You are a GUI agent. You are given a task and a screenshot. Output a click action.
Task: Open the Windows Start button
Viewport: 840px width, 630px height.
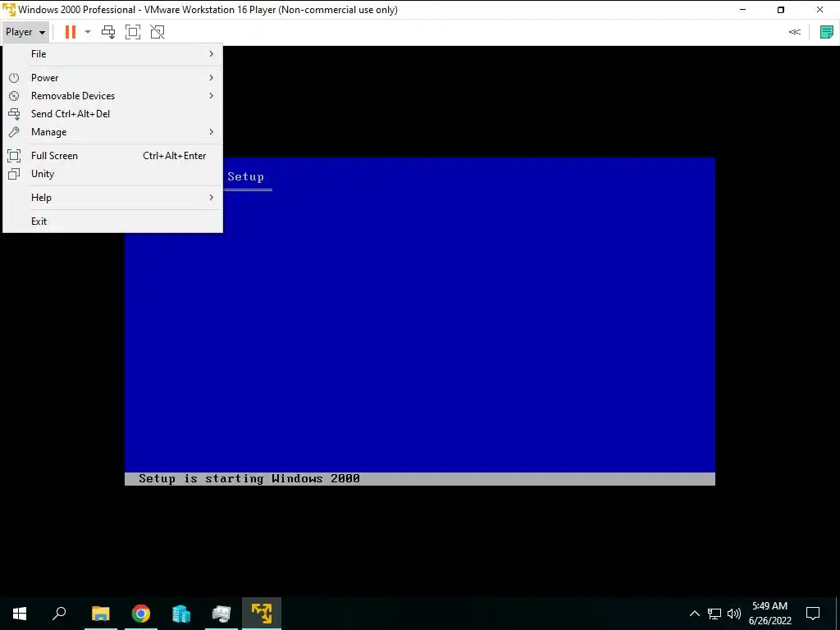point(20,614)
